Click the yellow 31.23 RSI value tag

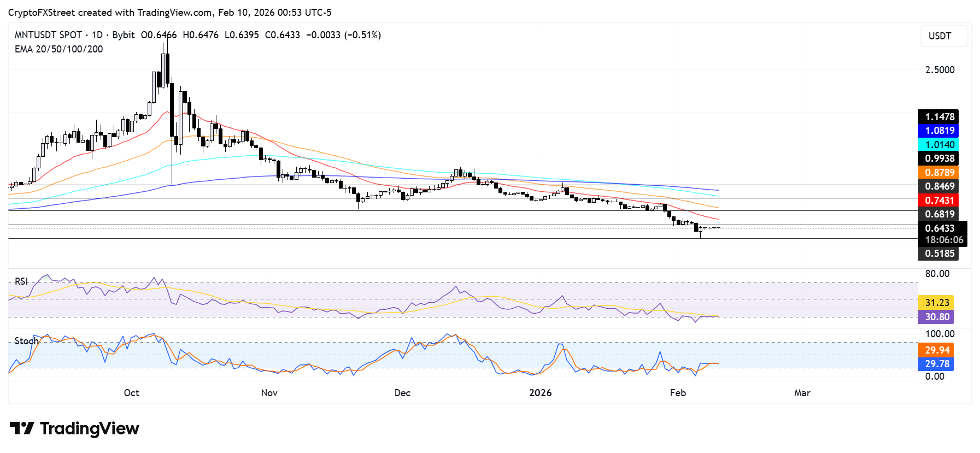[936, 303]
